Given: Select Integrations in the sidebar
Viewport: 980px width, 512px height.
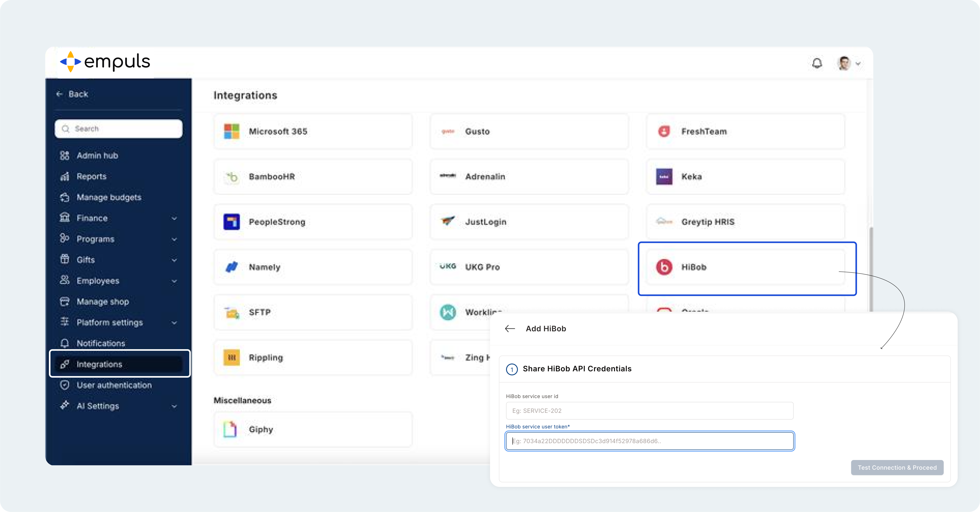Looking at the screenshot, I should [118, 364].
